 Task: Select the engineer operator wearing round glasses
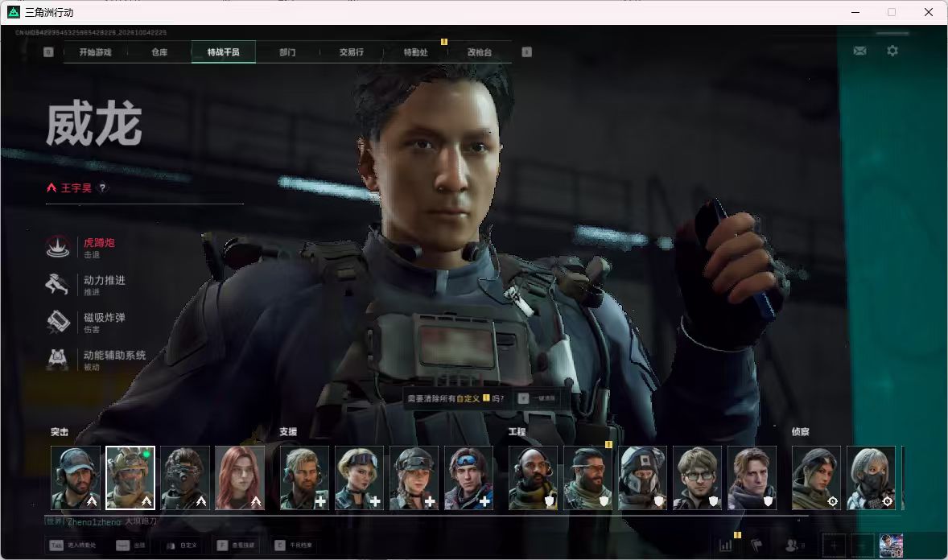[697, 478]
